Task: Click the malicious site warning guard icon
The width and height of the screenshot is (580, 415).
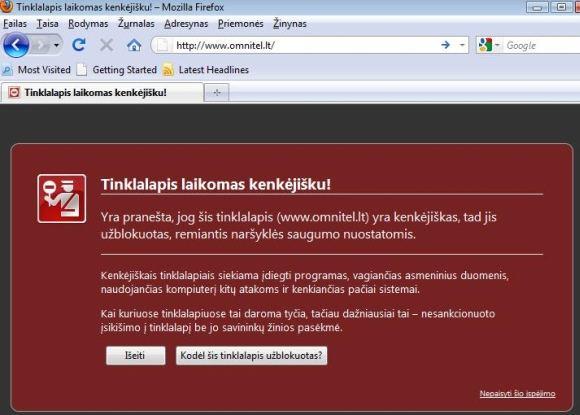Action: tap(62, 199)
